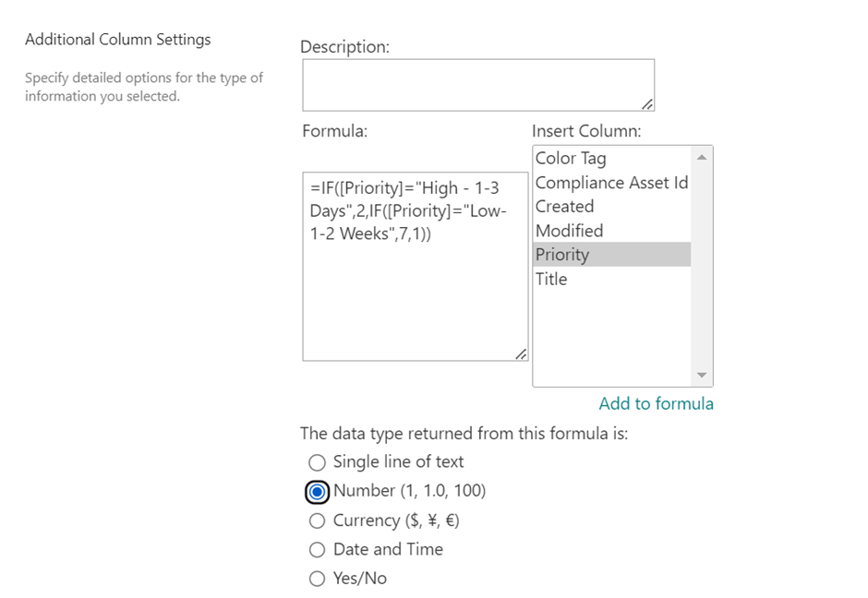Choose Title from Insert Column list
868x598 pixels.
pos(551,279)
